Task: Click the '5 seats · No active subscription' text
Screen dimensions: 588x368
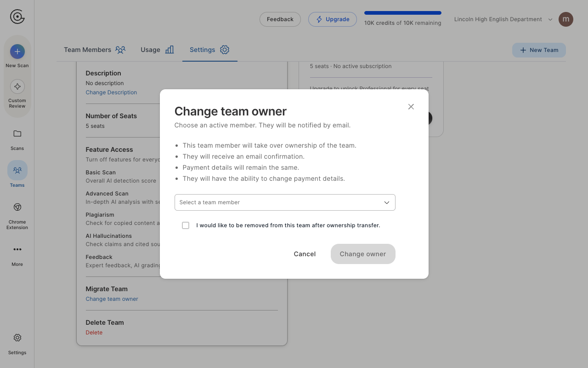Action: pyautogui.click(x=351, y=66)
